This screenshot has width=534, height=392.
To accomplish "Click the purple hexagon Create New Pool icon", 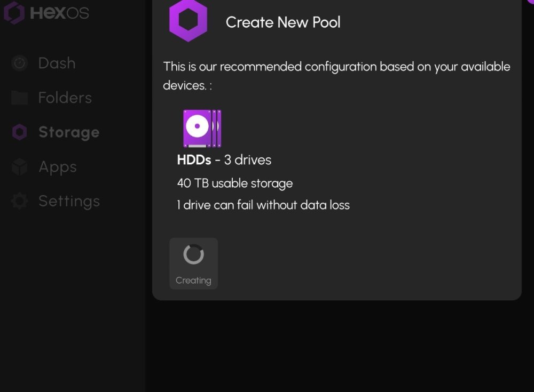I will (188, 21).
